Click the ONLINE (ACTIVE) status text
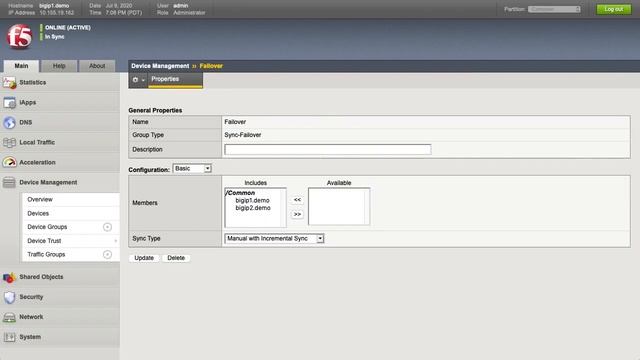Image resolution: width=640 pixels, height=360 pixels. pyautogui.click(x=68, y=28)
